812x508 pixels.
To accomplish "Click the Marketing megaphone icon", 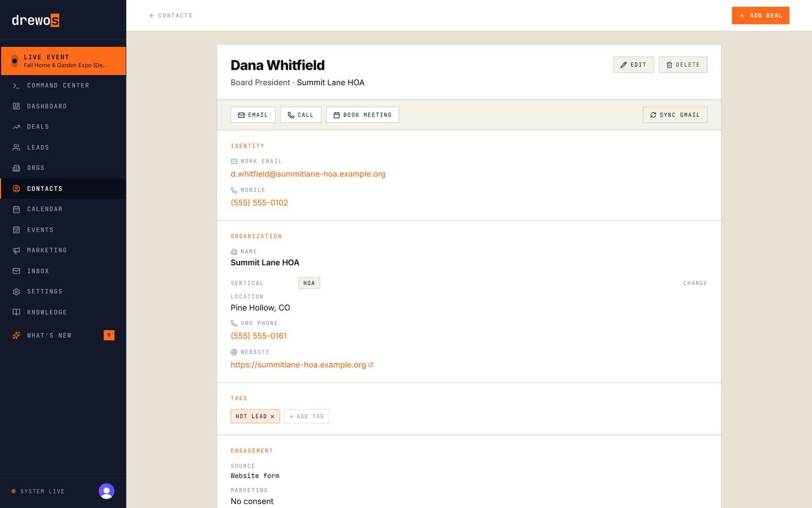I will tap(16, 250).
